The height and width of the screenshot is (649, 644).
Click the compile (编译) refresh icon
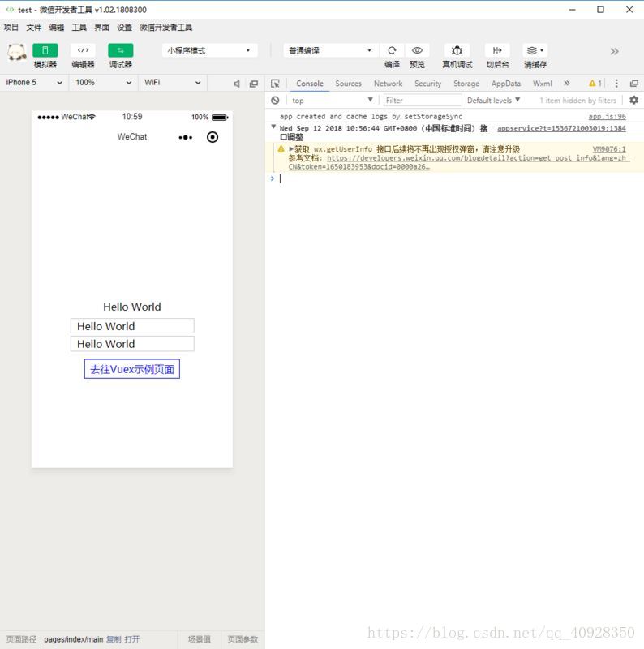click(x=392, y=50)
